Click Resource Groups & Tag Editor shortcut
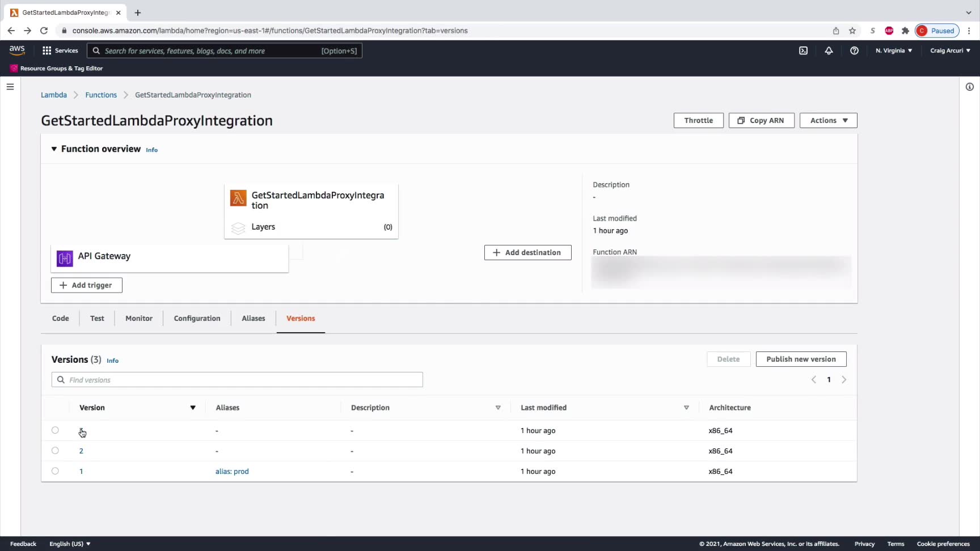The image size is (980, 551). (56, 68)
